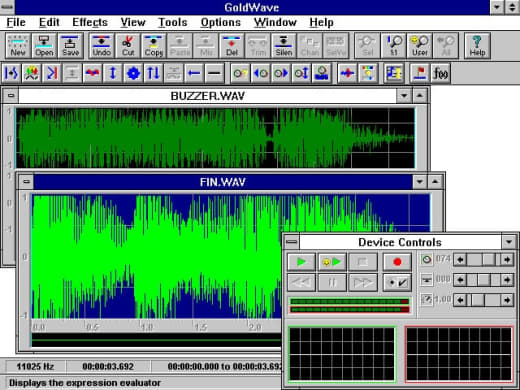The width and height of the screenshot is (520, 390).
Task: Open the Window menu
Action: tap(275, 22)
